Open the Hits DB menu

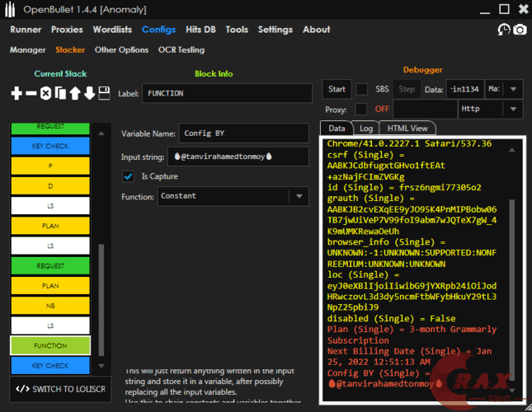[x=200, y=30]
